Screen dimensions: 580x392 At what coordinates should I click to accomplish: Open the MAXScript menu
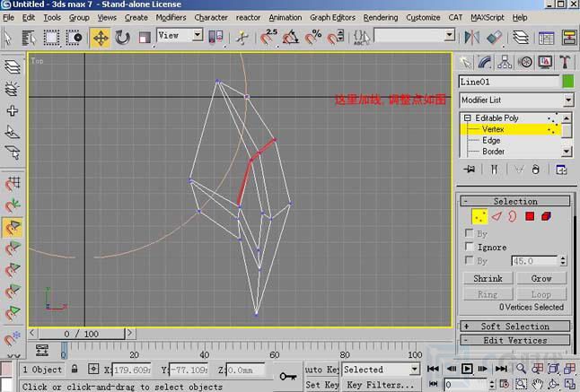pos(488,17)
